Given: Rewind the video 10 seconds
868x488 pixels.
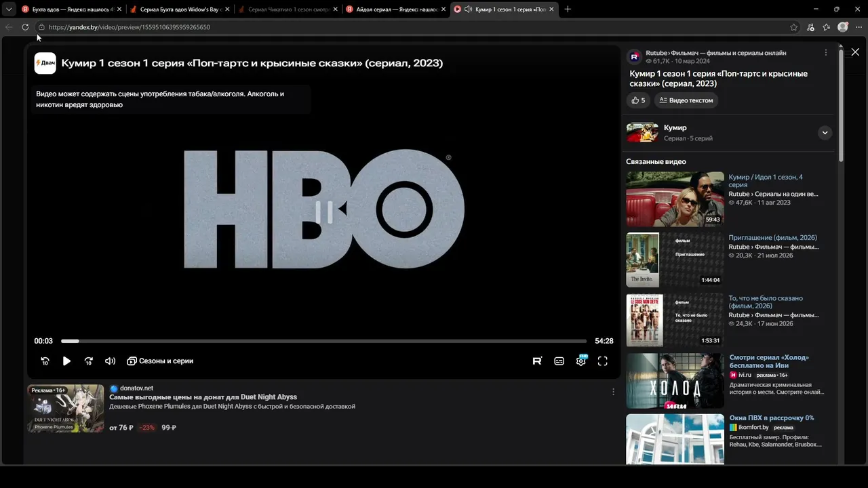Looking at the screenshot, I should 45,361.
